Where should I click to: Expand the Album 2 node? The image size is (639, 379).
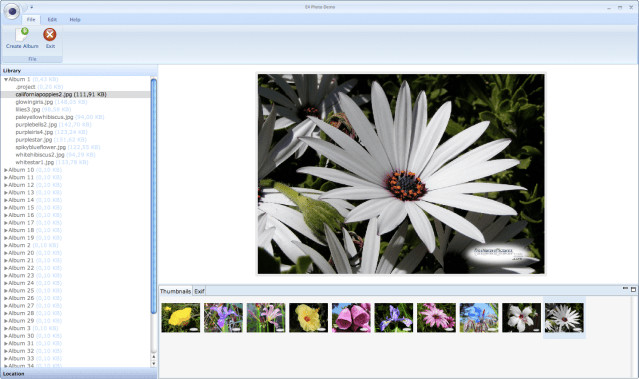pos(6,245)
